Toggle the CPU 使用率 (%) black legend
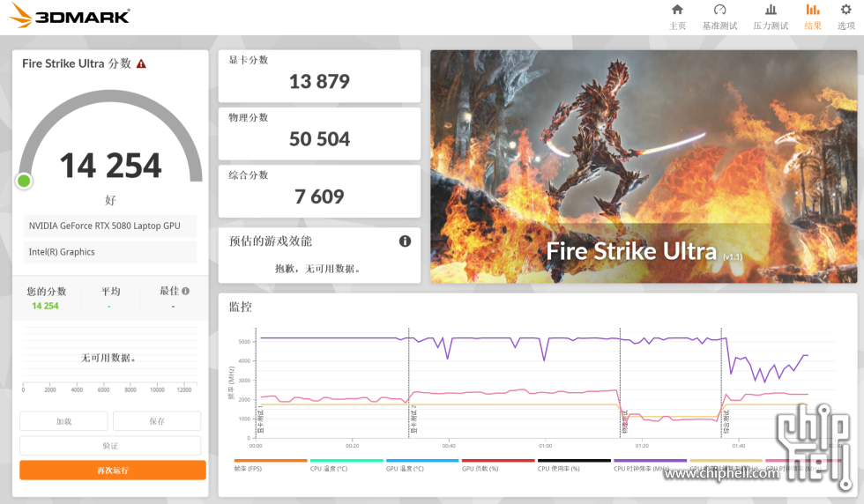This screenshot has width=864, height=504. coord(574,465)
